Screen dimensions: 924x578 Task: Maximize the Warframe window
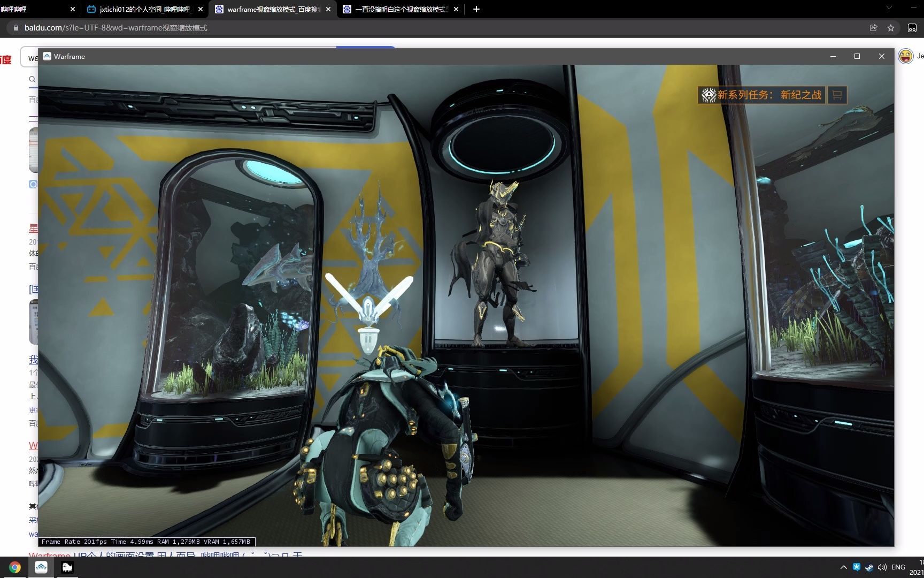[857, 56]
